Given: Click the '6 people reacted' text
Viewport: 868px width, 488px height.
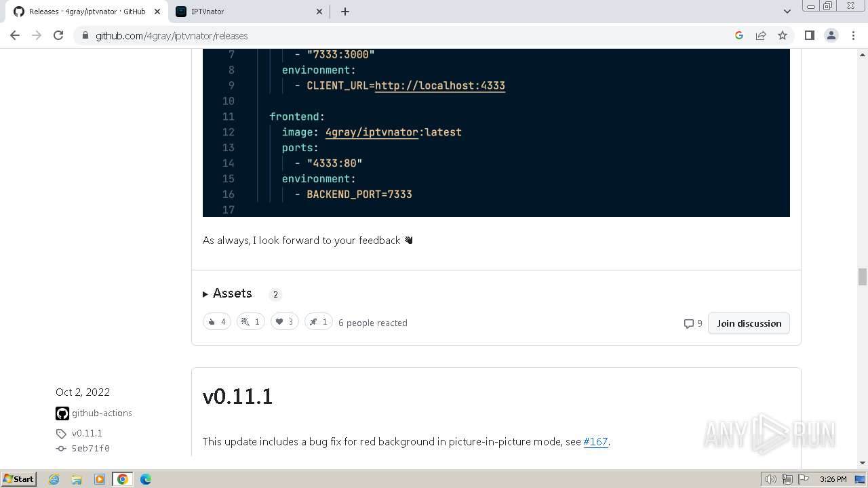Looking at the screenshot, I should tap(372, 323).
